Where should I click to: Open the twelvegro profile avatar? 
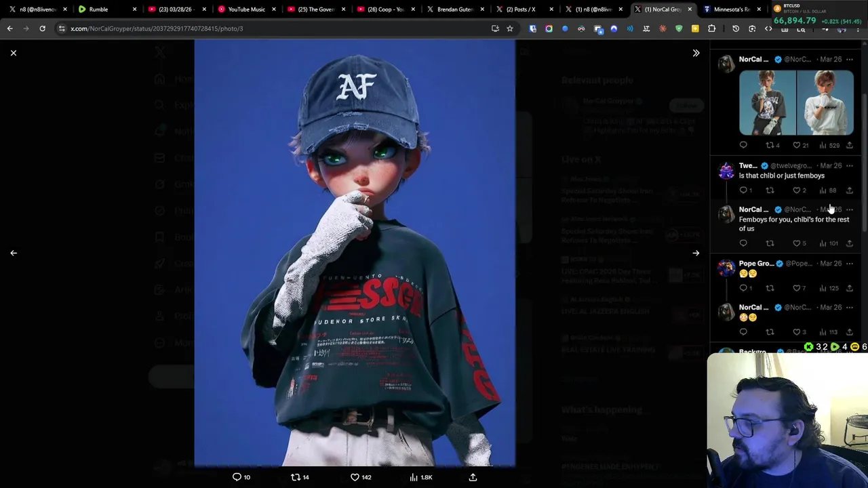[x=726, y=171]
